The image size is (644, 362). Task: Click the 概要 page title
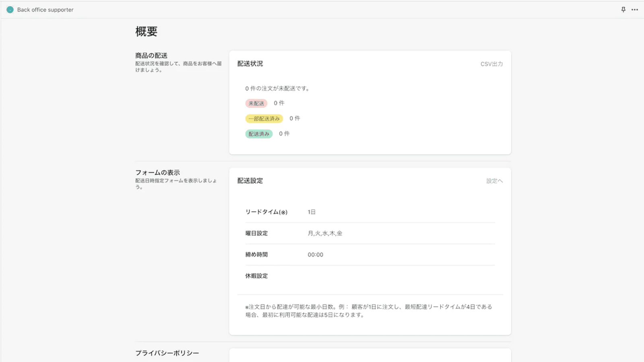pyautogui.click(x=147, y=31)
